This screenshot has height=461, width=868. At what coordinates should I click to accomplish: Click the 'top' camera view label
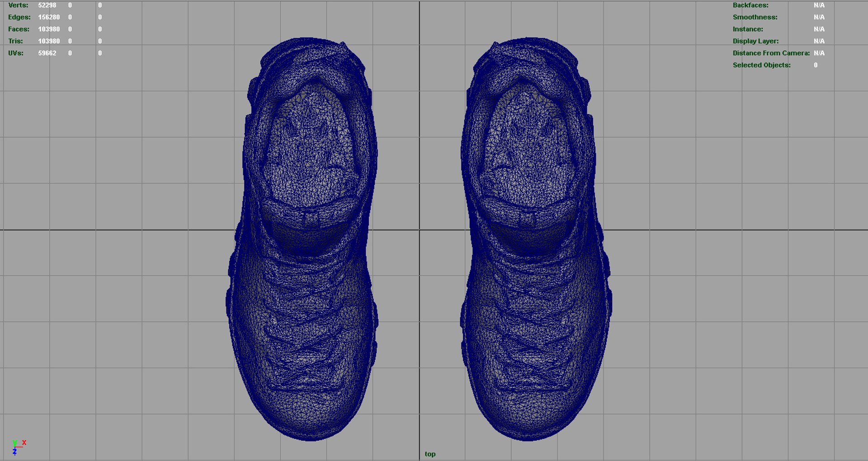430,454
